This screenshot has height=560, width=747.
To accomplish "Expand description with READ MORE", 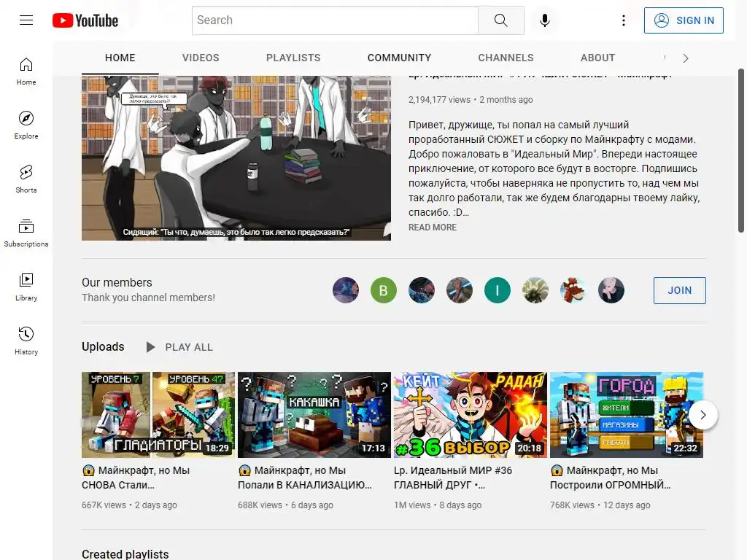I will [433, 227].
